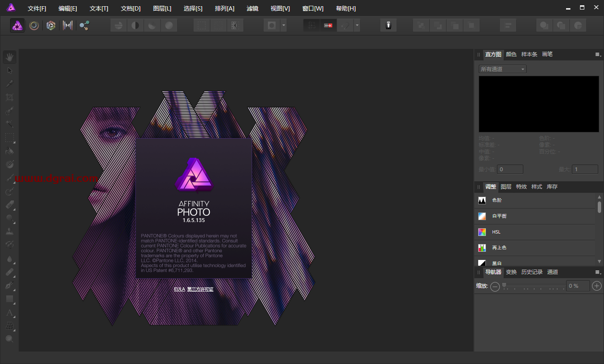The width and height of the screenshot is (604, 364).
Task: Open the 帮助[H] menu
Action: tap(346, 9)
